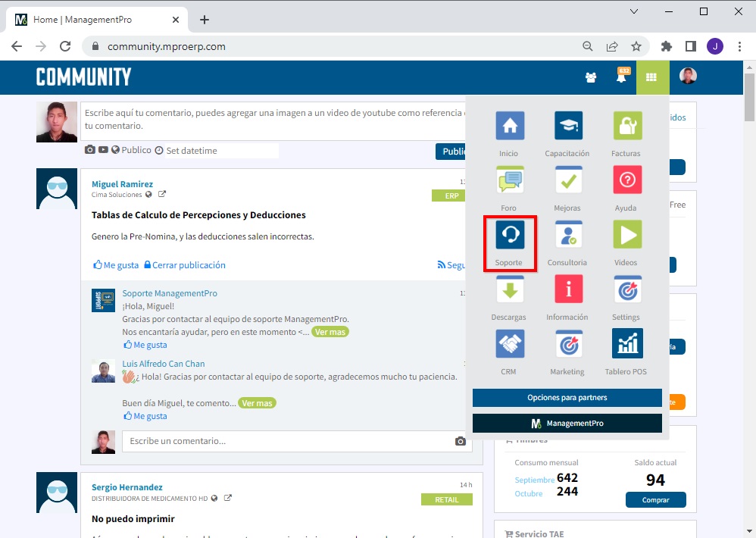
Task: Select the ManagementPro menu entry
Action: pyautogui.click(x=567, y=423)
